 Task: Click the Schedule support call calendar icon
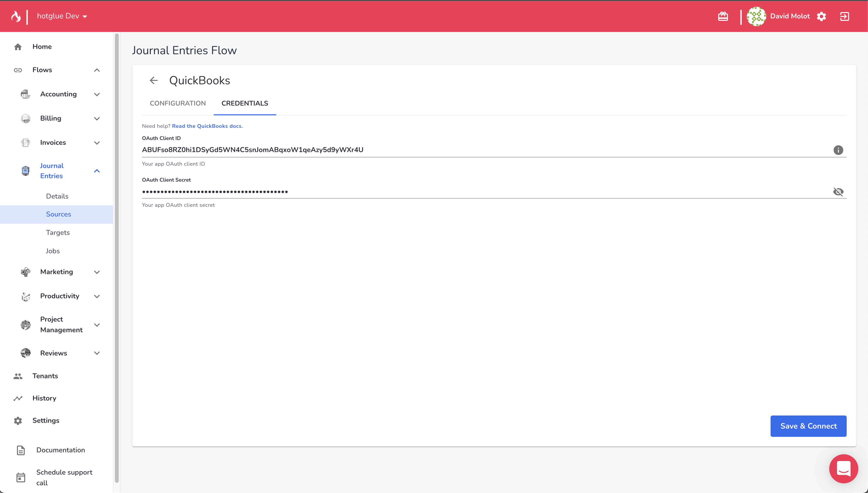21,478
